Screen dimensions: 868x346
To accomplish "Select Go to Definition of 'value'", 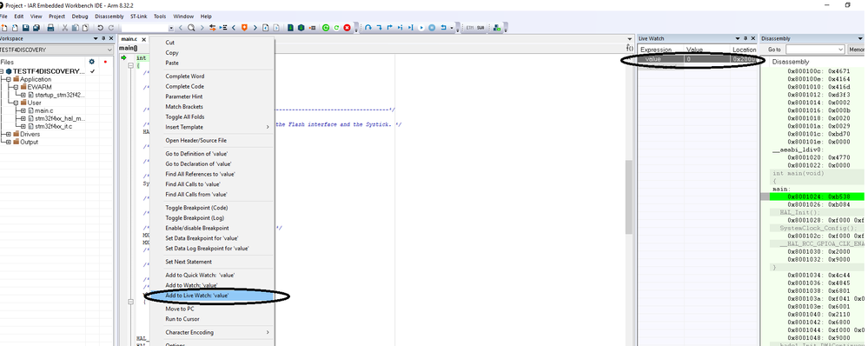I will click(x=213, y=154).
